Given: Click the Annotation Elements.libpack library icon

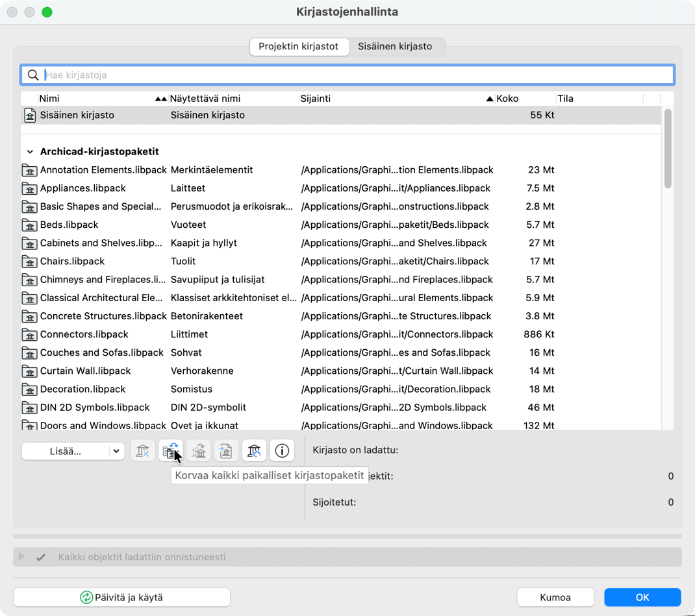Looking at the screenshot, I should tap(30, 170).
